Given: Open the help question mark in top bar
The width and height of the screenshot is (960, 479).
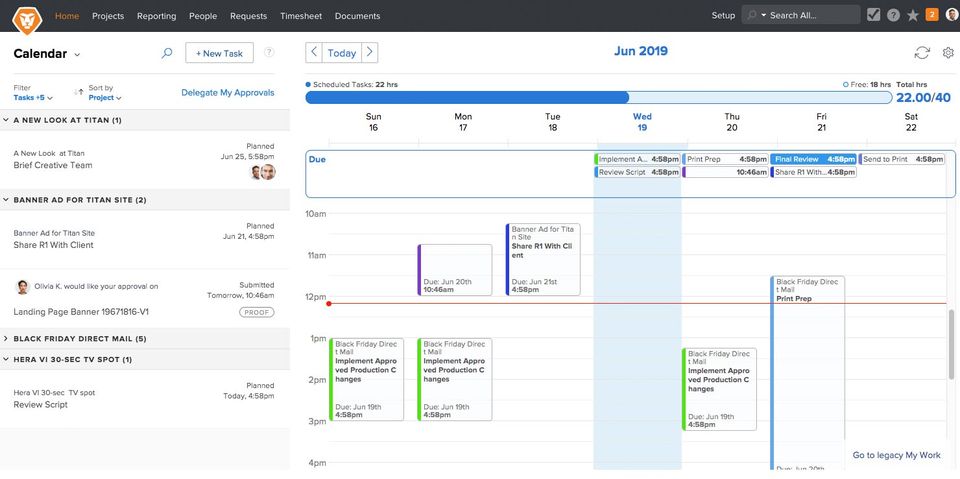Looking at the screenshot, I should pyautogui.click(x=893, y=15).
